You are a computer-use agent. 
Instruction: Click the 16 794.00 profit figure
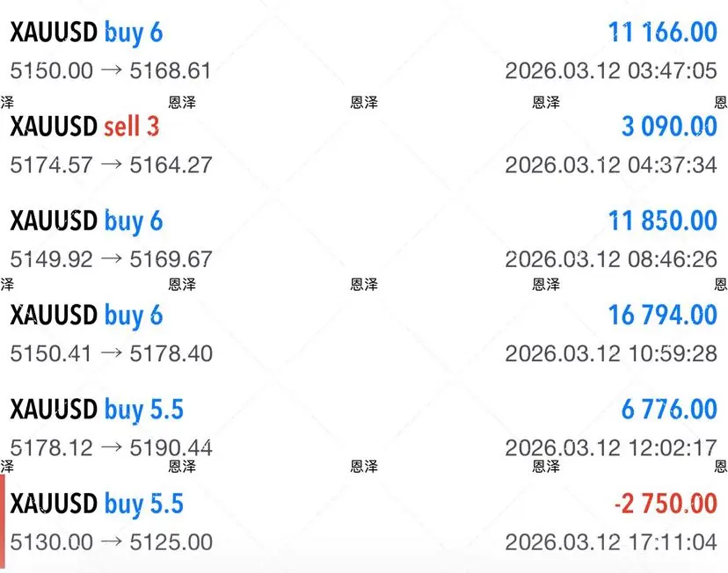[x=662, y=315]
